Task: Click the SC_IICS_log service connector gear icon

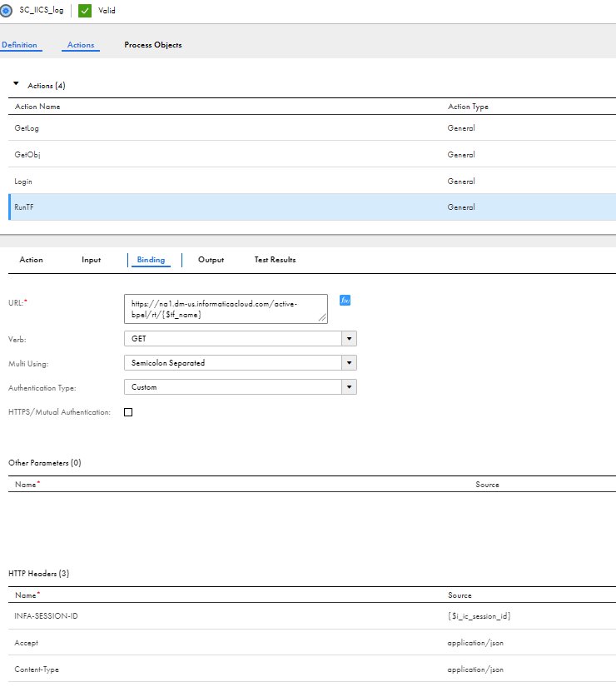Action: click(x=6, y=10)
